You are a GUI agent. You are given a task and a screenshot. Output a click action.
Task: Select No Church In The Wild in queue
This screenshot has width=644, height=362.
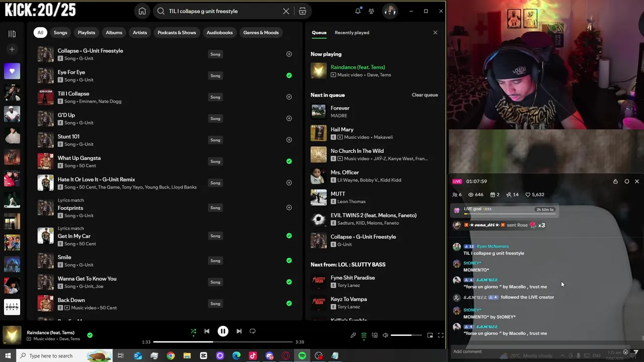pos(357,151)
